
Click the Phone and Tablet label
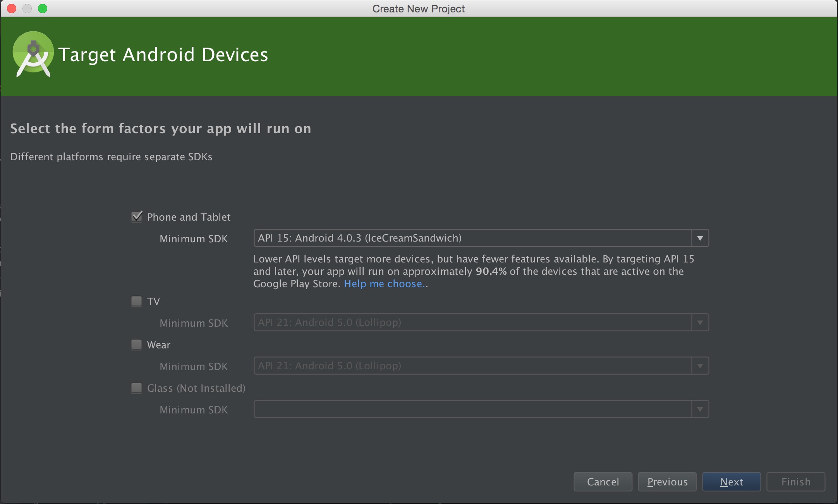tap(189, 217)
